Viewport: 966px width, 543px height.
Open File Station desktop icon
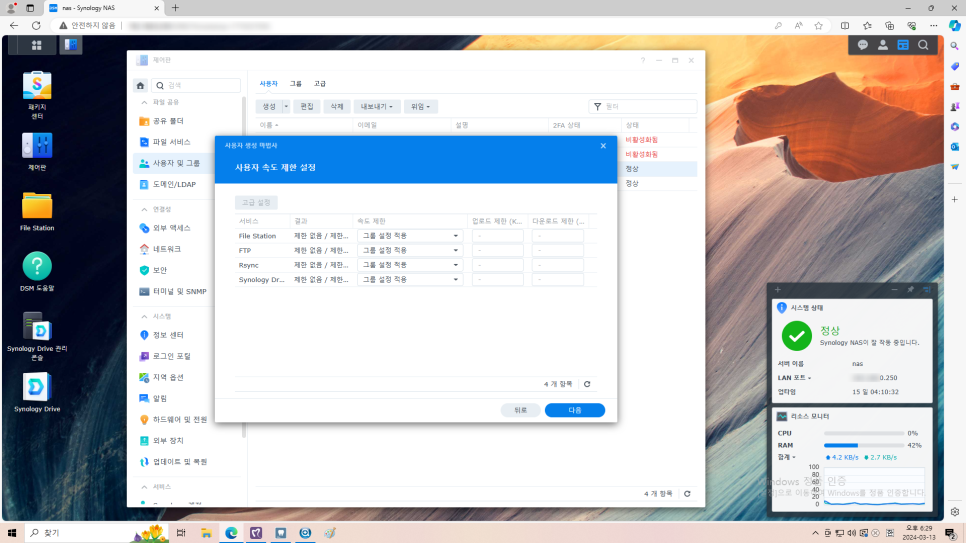point(37,211)
